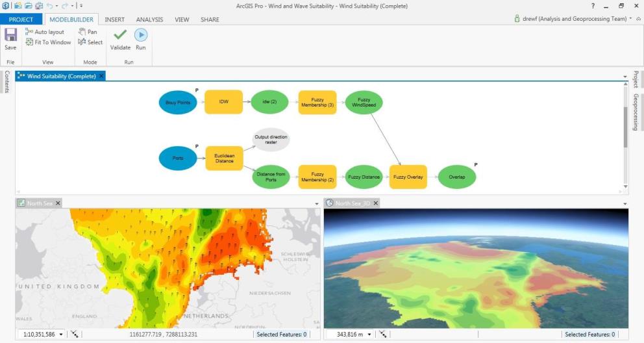Click the model view scroll down arrow
This screenshot has width=644, height=343.
(626, 186)
